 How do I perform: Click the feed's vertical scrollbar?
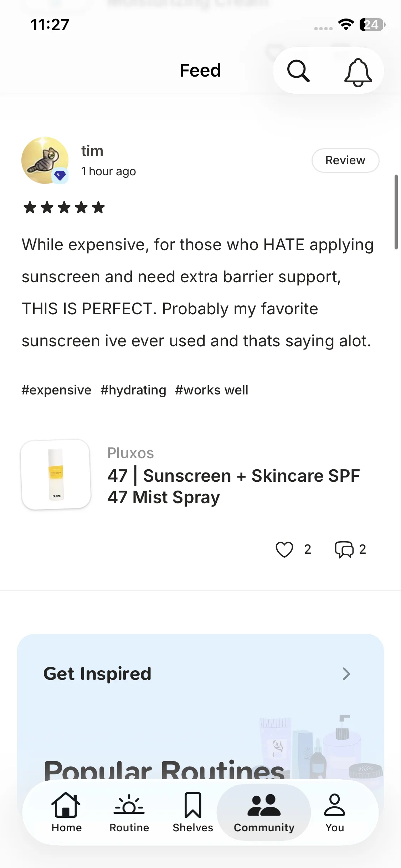coord(396,212)
